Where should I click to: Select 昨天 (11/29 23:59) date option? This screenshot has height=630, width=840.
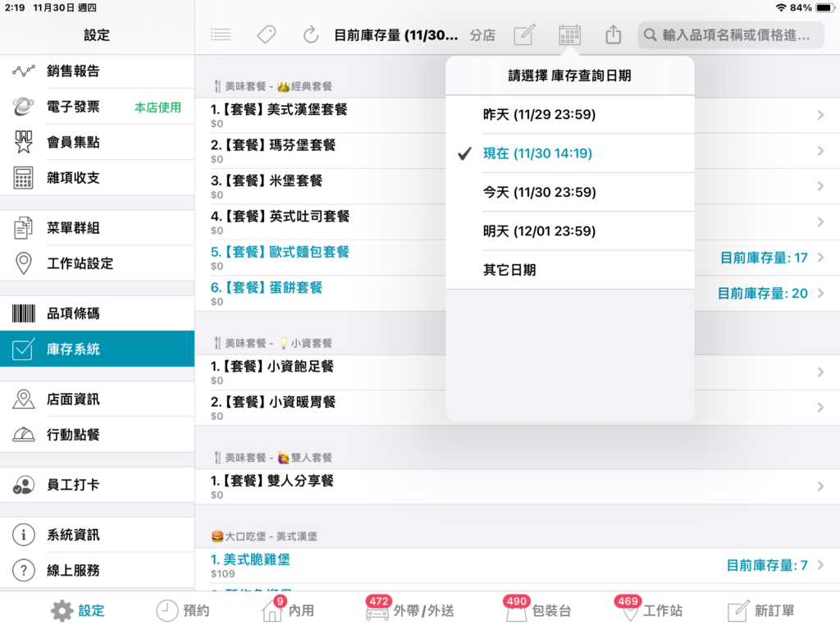click(570, 115)
